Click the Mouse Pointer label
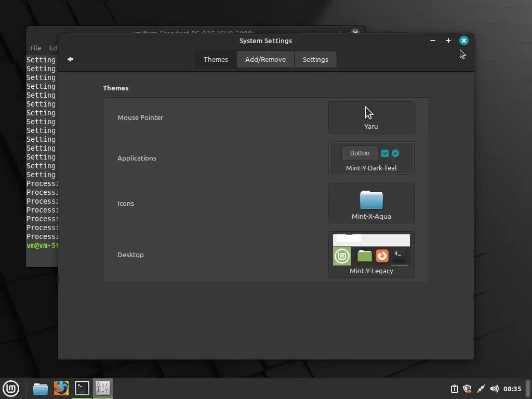532x399 pixels. [140, 118]
